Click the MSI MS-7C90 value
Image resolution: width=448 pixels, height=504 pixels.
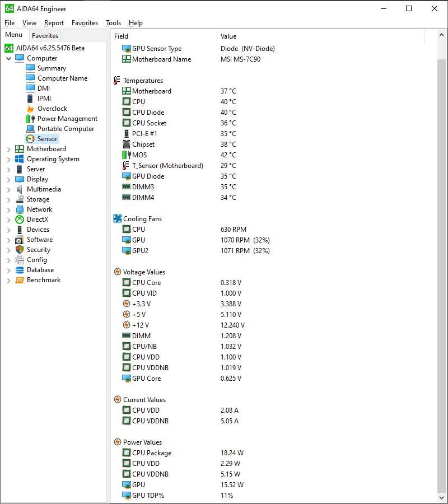[240, 59]
